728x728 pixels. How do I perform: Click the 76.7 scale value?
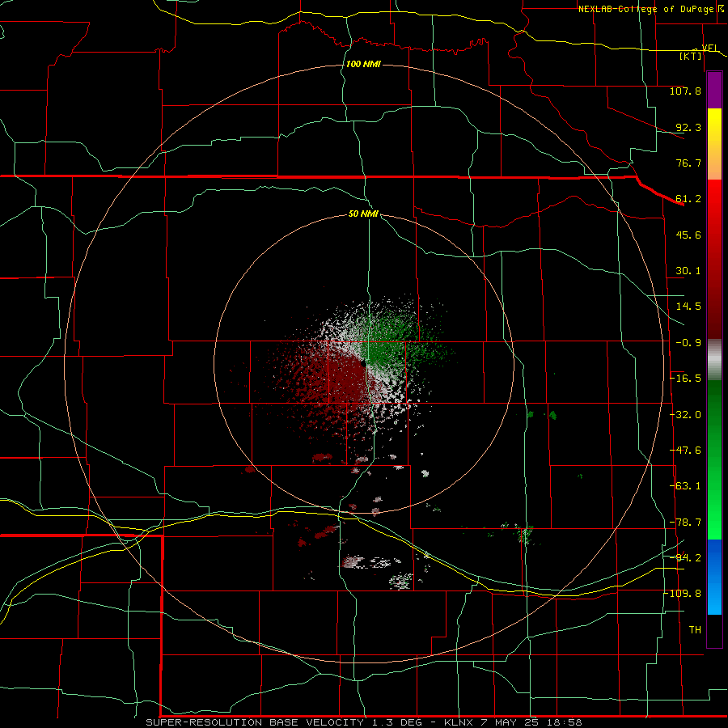point(688,163)
